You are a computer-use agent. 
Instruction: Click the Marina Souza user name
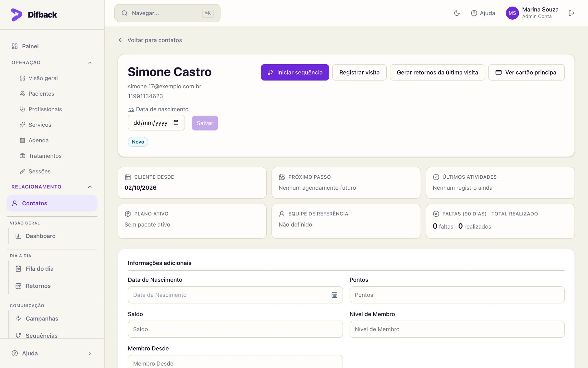click(540, 10)
